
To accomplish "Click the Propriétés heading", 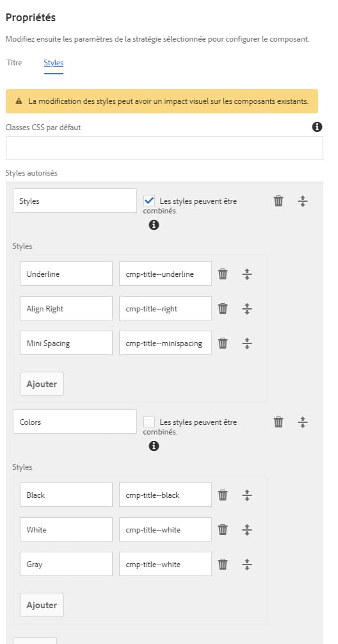I will pos(31,18).
